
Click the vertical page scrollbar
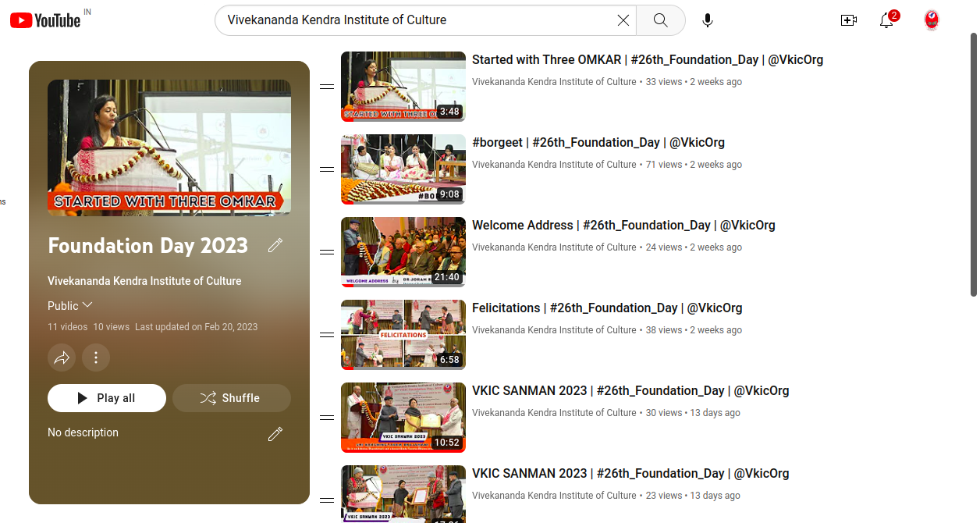(974, 164)
